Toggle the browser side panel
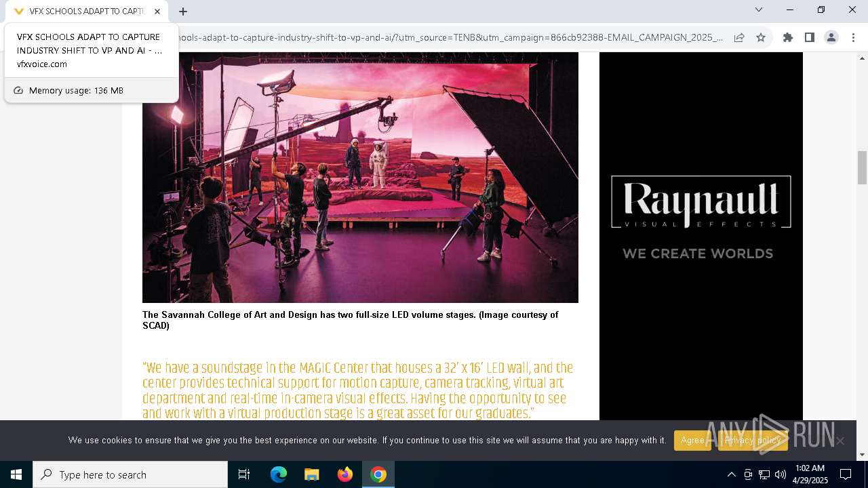 point(809,37)
